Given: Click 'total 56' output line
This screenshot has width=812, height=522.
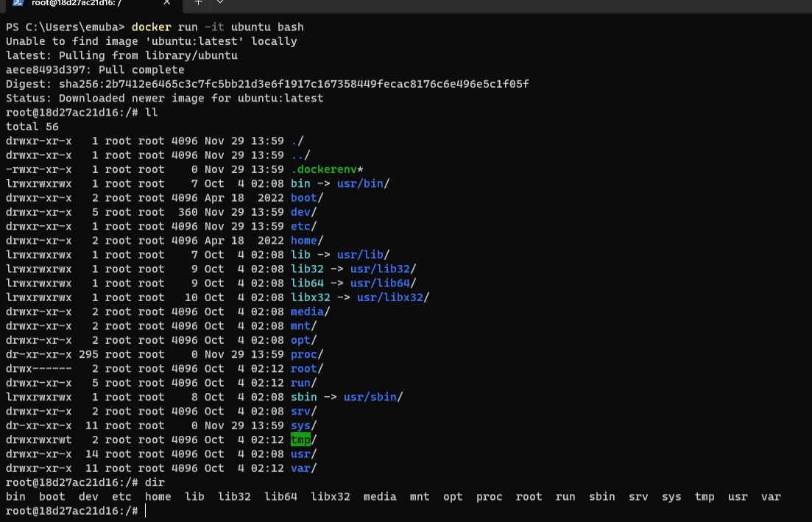Looking at the screenshot, I should (x=32, y=127).
